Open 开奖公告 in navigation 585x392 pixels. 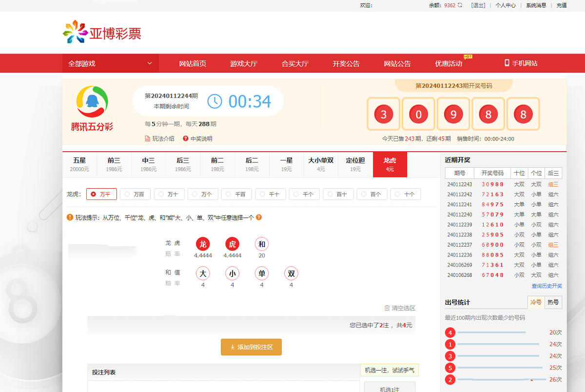click(346, 63)
